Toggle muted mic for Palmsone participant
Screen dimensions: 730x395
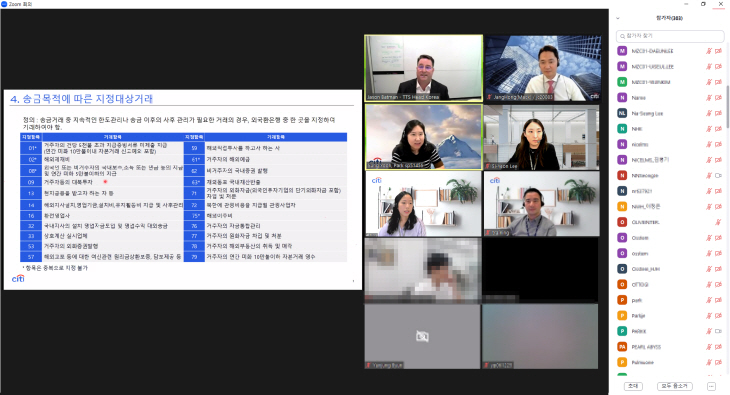point(709,362)
